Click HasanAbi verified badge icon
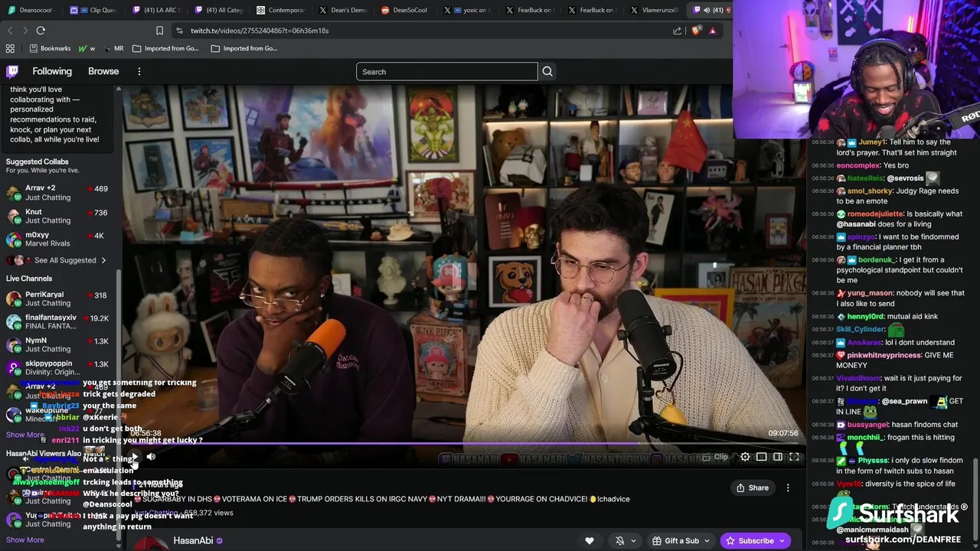The image size is (980, 551). [x=220, y=541]
